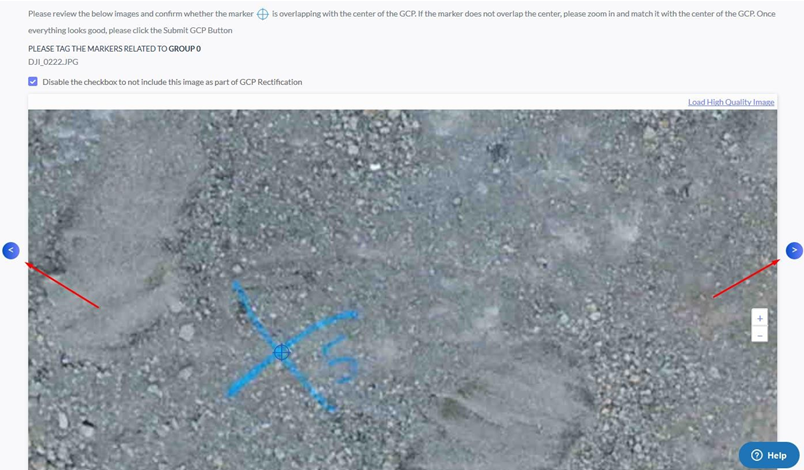Advance to next image using right arrow

(x=794, y=251)
